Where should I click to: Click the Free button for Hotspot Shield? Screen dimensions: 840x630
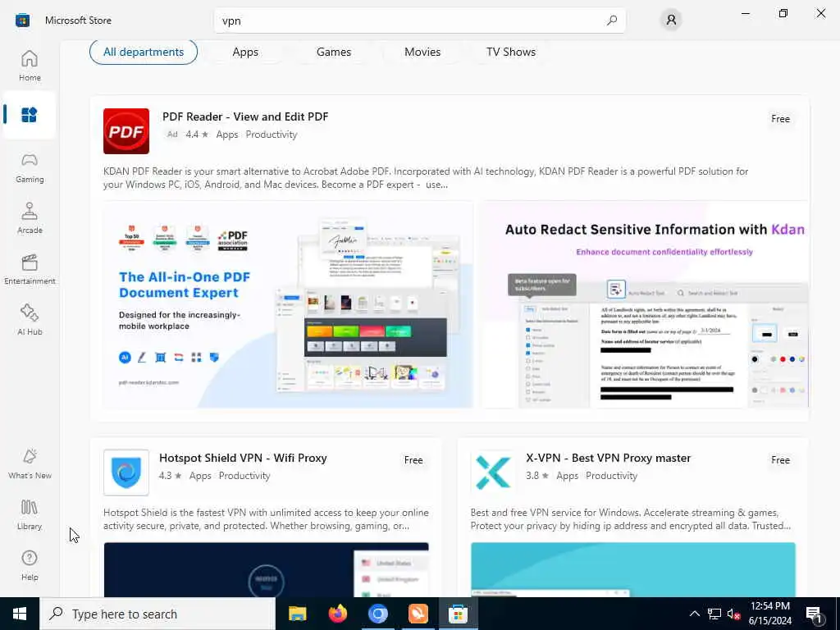tap(413, 460)
